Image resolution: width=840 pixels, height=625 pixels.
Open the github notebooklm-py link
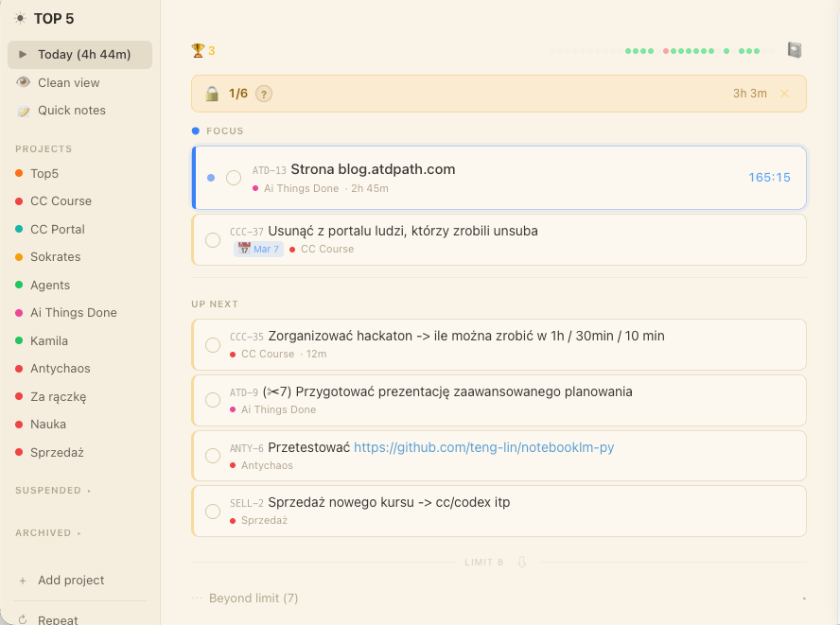coord(483,447)
